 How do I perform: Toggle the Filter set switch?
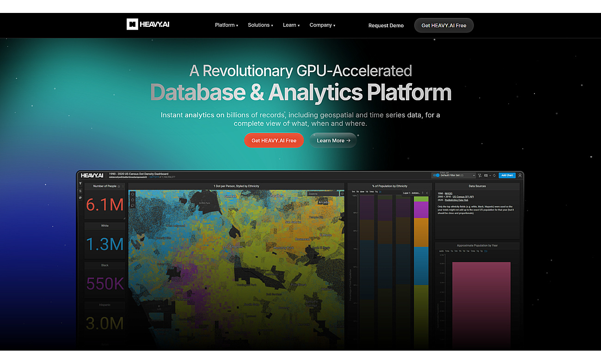click(x=436, y=176)
